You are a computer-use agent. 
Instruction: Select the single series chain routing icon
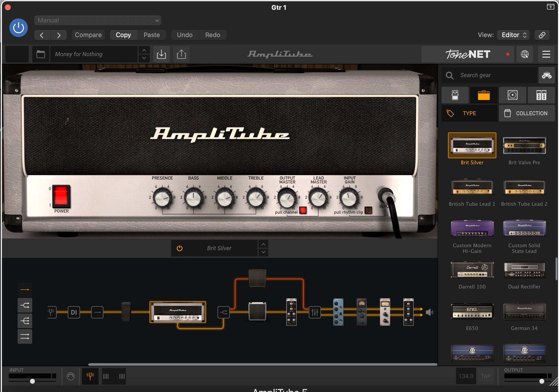pos(25,290)
